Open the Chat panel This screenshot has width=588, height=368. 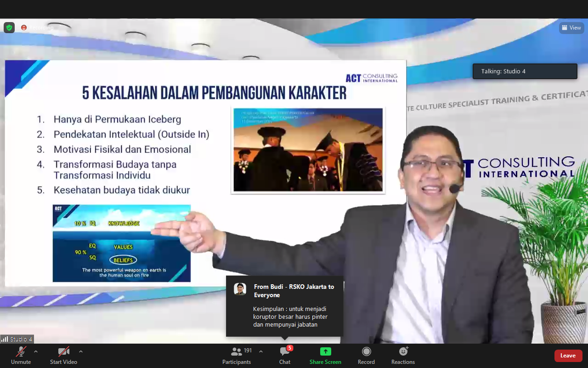[285, 355]
